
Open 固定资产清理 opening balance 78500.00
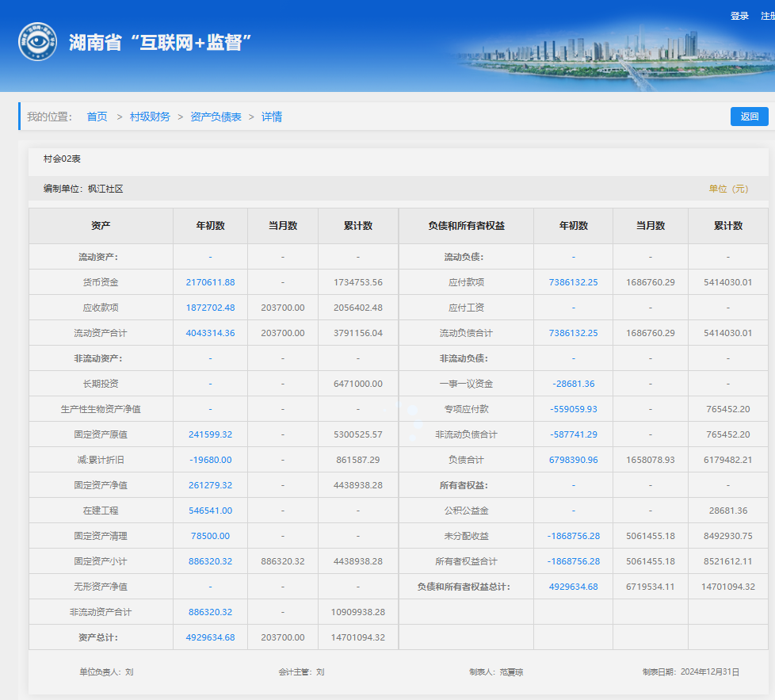point(211,536)
